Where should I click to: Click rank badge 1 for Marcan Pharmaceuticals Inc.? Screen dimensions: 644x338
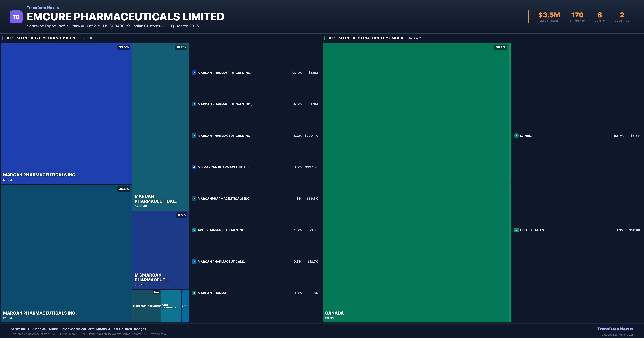click(194, 73)
